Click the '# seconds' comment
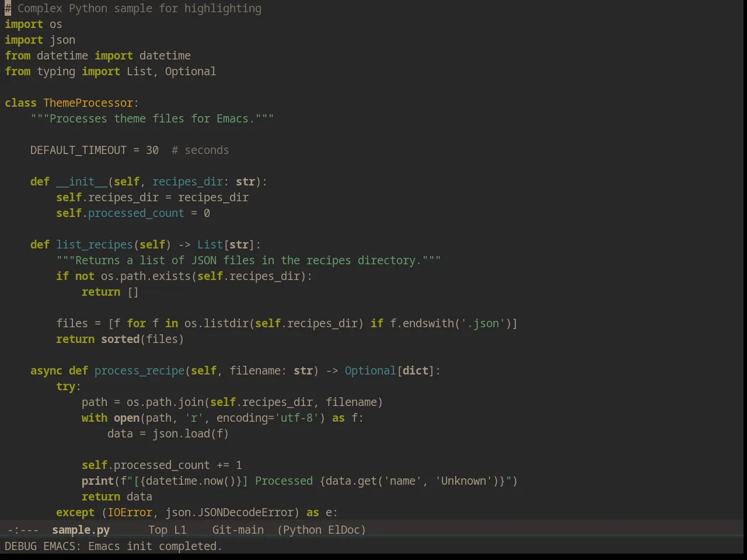This screenshot has height=560, width=747. tap(200, 150)
